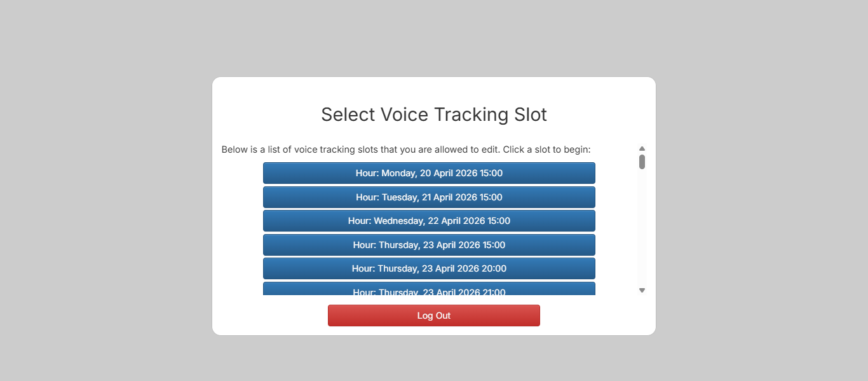Click the scrollbar up arrow
The height and width of the screenshot is (381, 868).
[x=642, y=149]
